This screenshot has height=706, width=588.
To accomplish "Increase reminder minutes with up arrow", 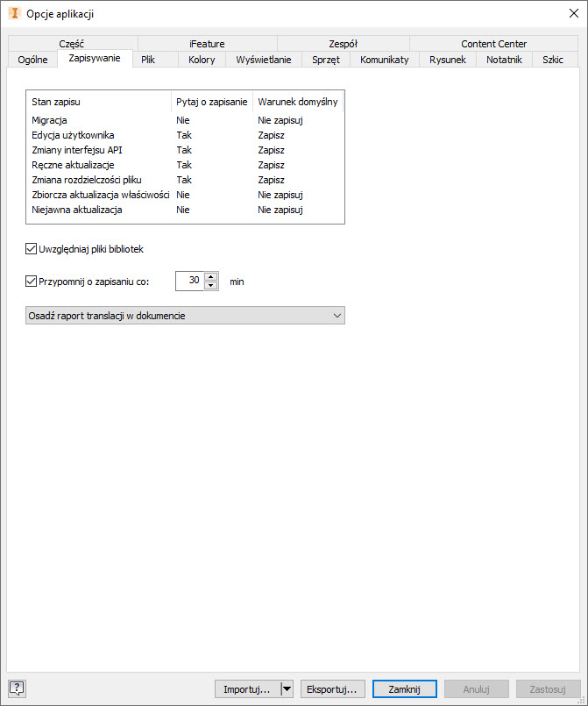I will (210, 277).
